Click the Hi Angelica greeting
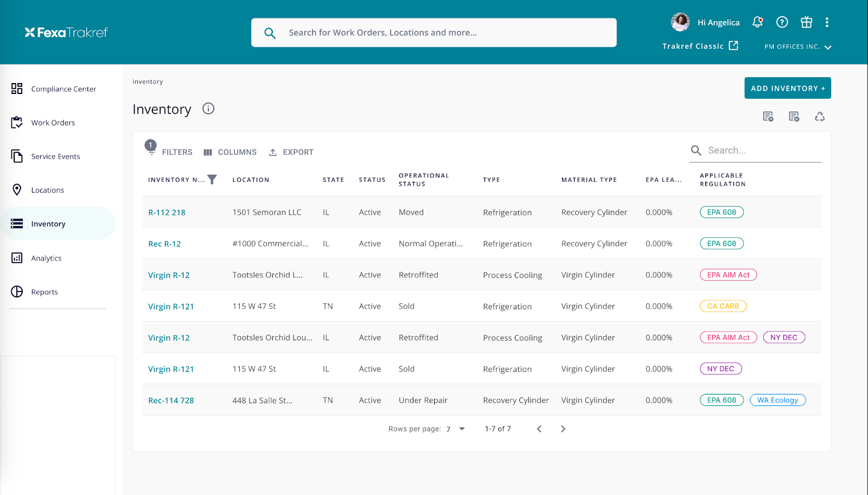Screen dimensions: 868x495 coord(718,22)
